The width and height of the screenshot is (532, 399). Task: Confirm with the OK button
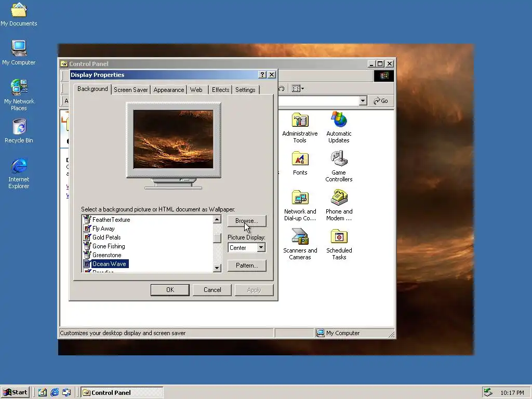pos(170,290)
